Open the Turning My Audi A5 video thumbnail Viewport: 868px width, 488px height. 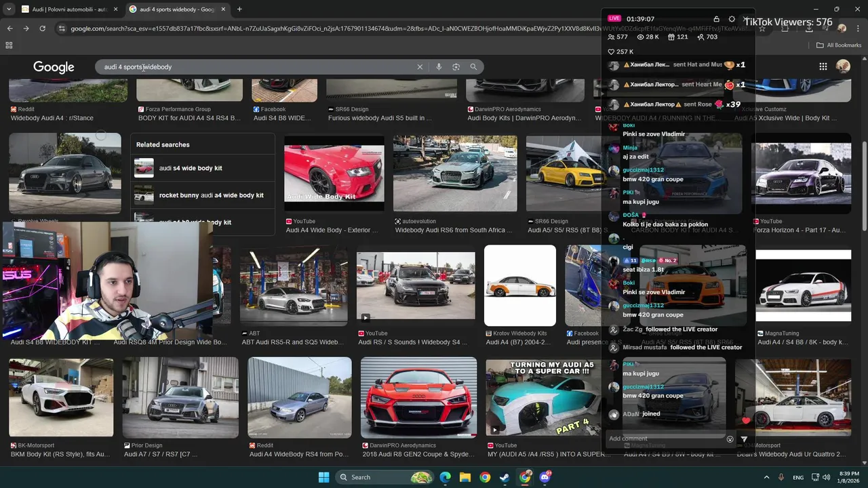[x=542, y=398]
